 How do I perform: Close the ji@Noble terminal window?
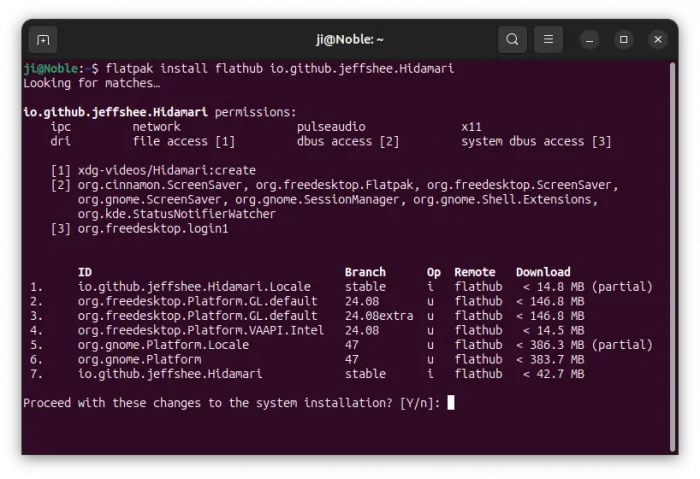tap(658, 40)
